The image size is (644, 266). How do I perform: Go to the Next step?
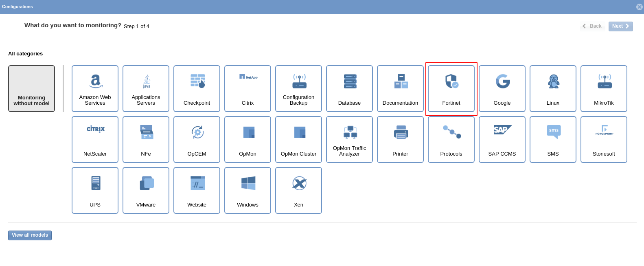(620, 26)
